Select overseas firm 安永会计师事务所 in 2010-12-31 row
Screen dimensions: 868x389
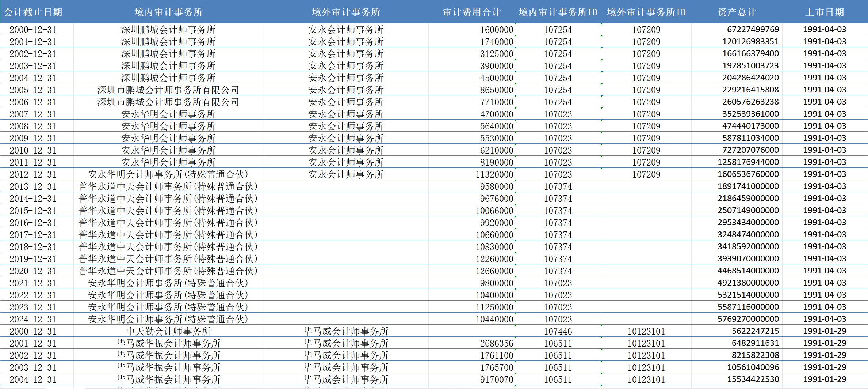pyautogui.click(x=346, y=150)
